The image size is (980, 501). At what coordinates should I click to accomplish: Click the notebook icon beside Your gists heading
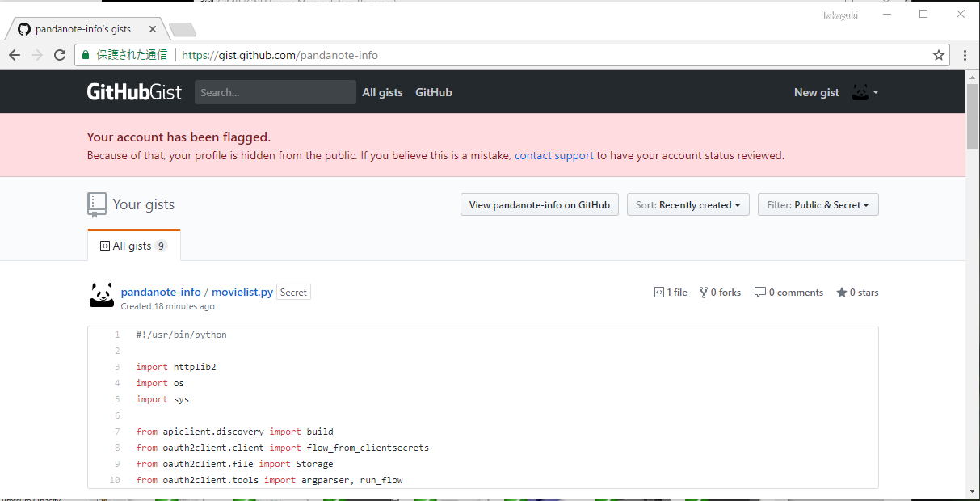point(97,204)
